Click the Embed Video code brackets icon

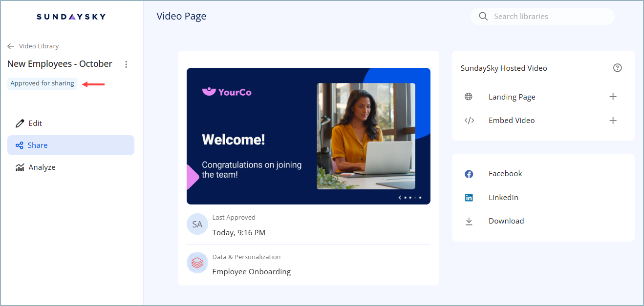tap(469, 121)
